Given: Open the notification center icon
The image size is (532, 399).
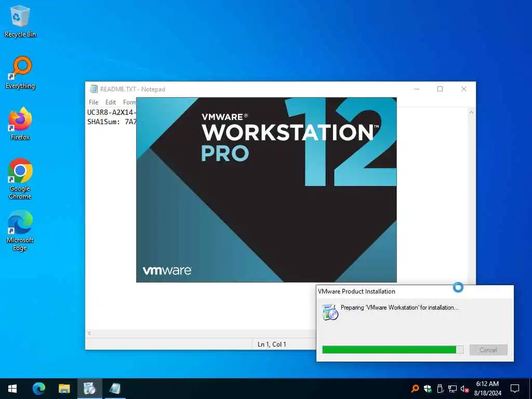Looking at the screenshot, I should 515,389.
